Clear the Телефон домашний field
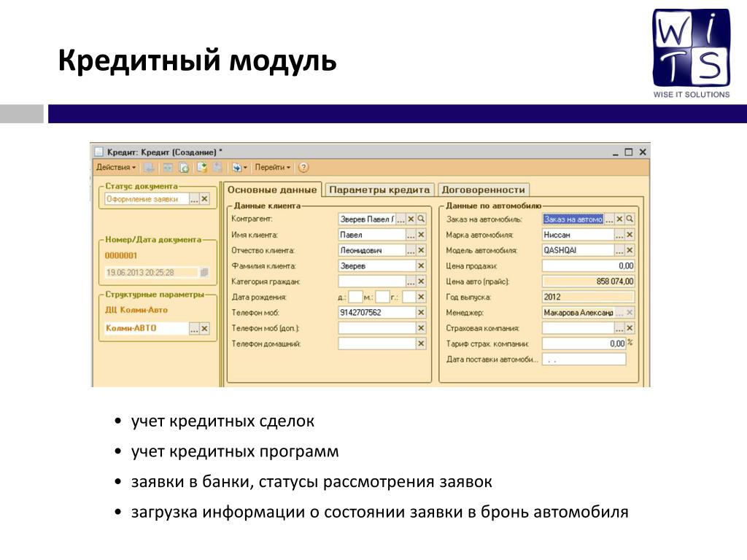The height and width of the screenshot is (560, 747). (421, 344)
